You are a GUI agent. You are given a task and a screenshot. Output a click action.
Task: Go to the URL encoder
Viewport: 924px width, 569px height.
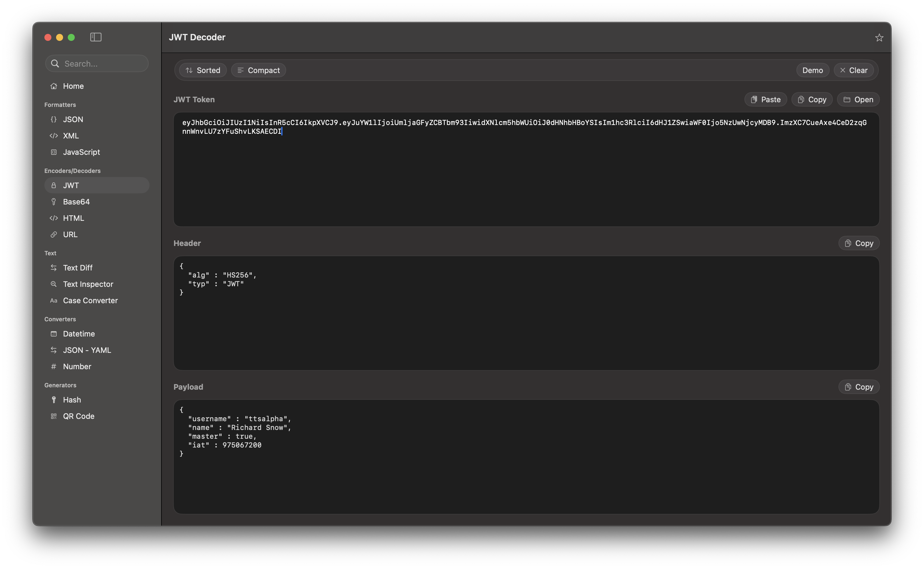(70, 235)
